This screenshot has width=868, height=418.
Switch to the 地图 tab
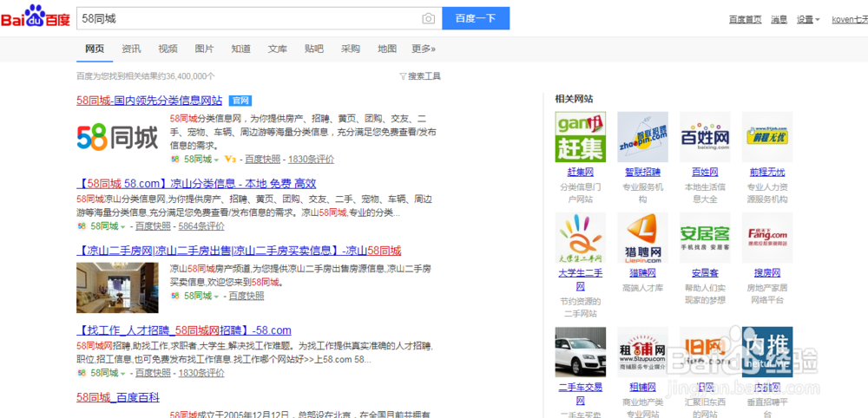[x=387, y=49]
